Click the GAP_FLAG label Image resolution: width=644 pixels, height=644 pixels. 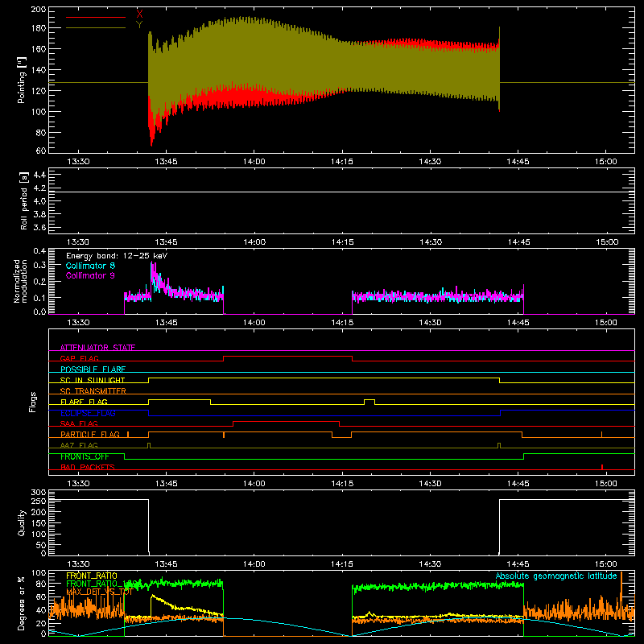tap(79, 358)
